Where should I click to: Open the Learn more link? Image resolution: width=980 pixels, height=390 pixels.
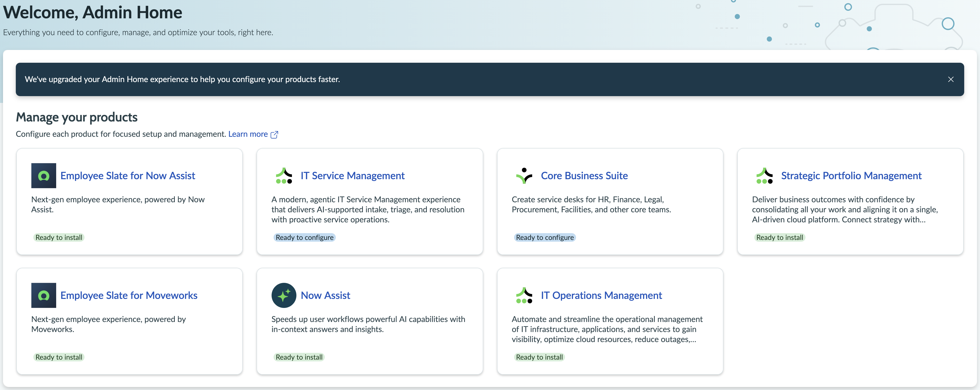pos(248,134)
